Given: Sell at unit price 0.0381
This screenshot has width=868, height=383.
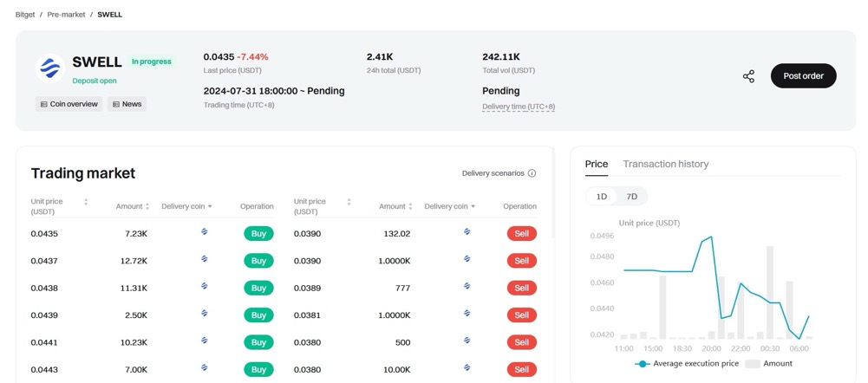Looking at the screenshot, I should point(521,315).
